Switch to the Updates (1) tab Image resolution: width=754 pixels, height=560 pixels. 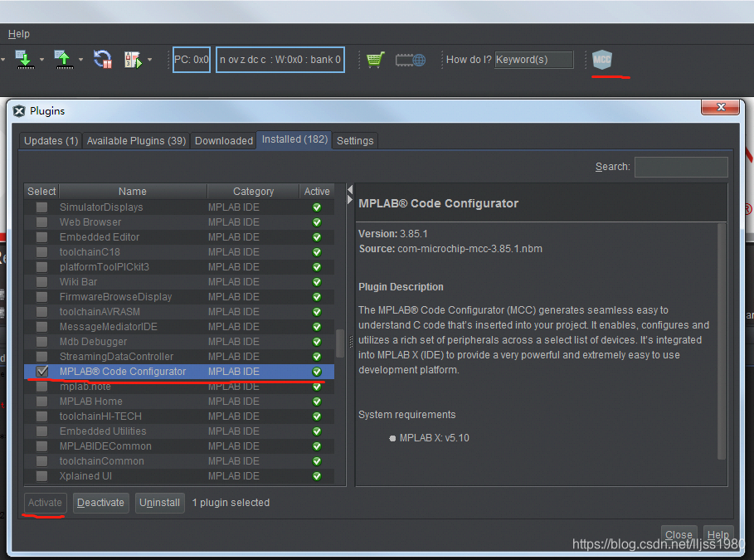[x=51, y=140]
